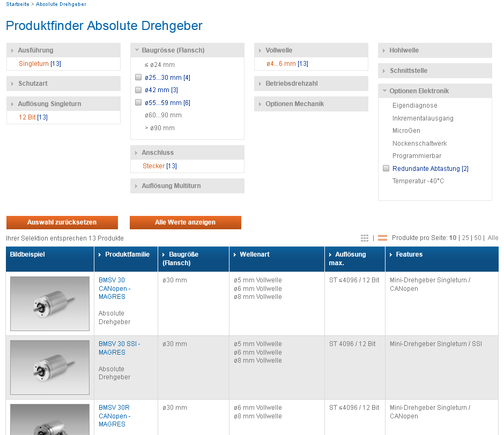504x435 pixels.
Task: Switch to grid view icon
Action: [x=365, y=238]
